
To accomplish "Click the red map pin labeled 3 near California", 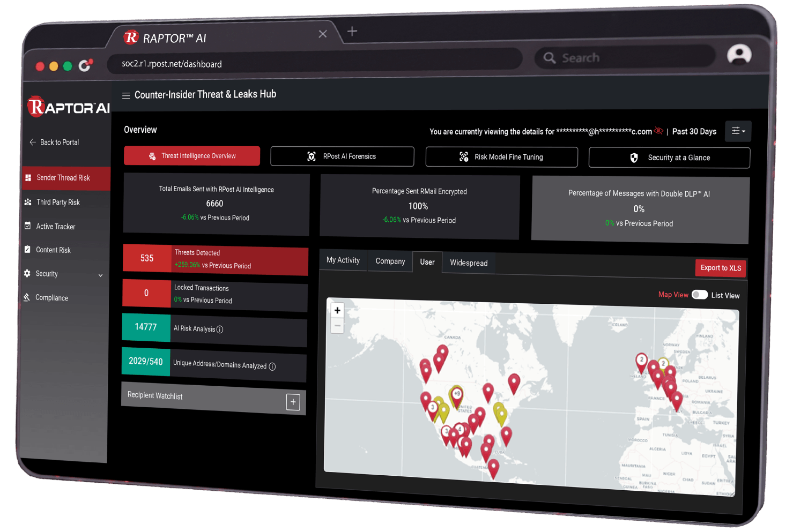I will pos(433,410).
